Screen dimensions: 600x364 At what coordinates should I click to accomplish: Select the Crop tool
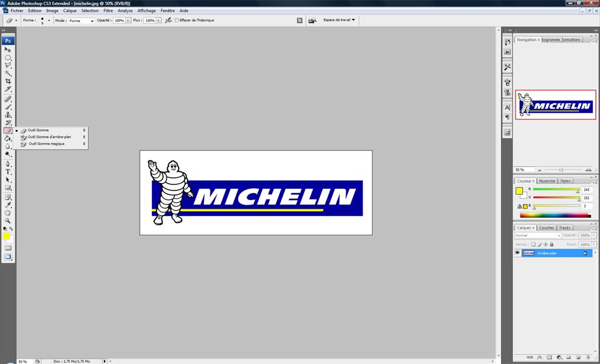(8, 81)
